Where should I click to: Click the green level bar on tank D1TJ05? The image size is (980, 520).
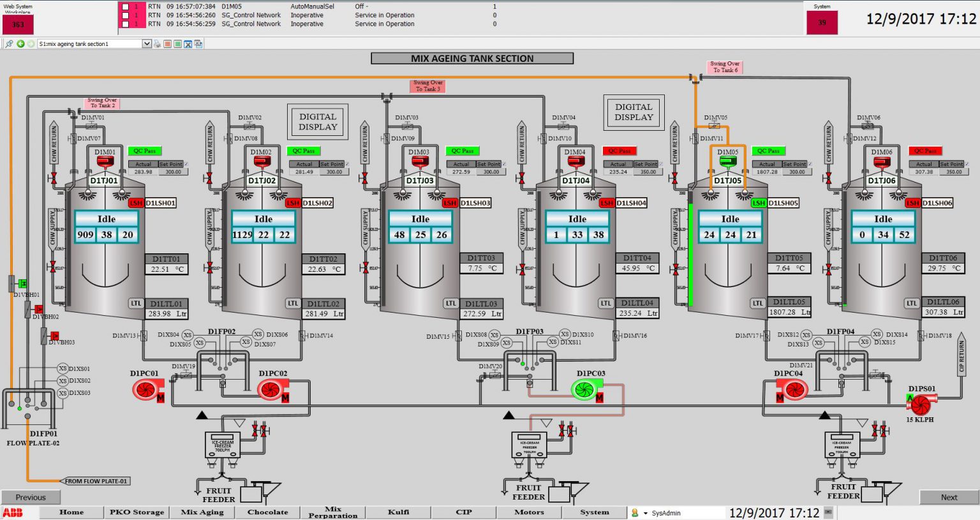[x=690, y=255]
